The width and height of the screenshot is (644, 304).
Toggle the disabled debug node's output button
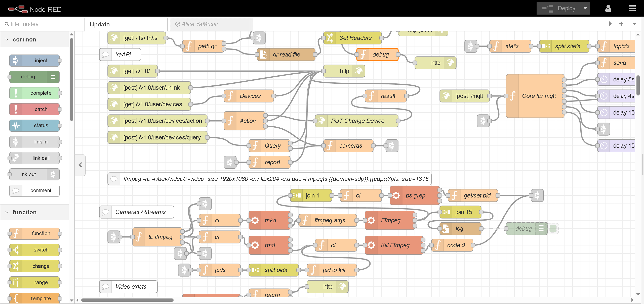coord(553,229)
